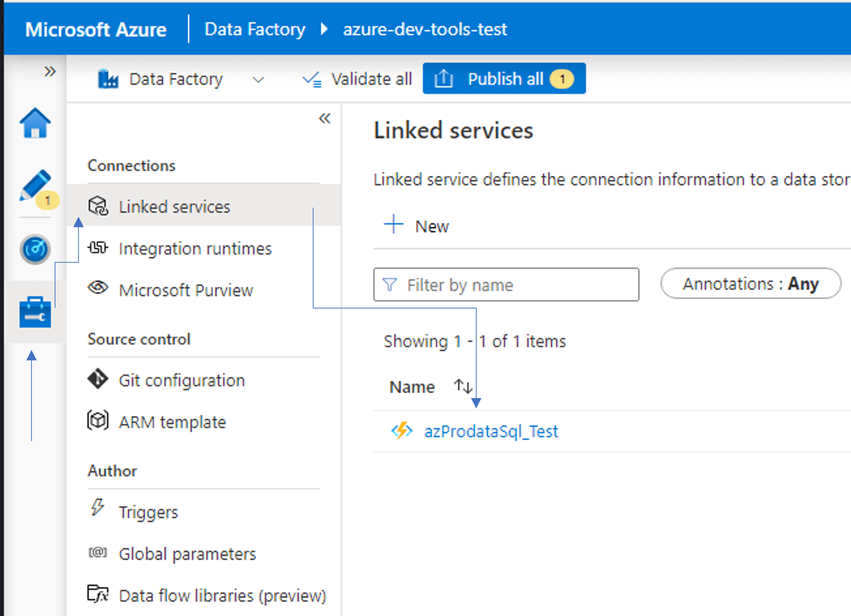Click the Publish all pending count badge

[x=562, y=79]
